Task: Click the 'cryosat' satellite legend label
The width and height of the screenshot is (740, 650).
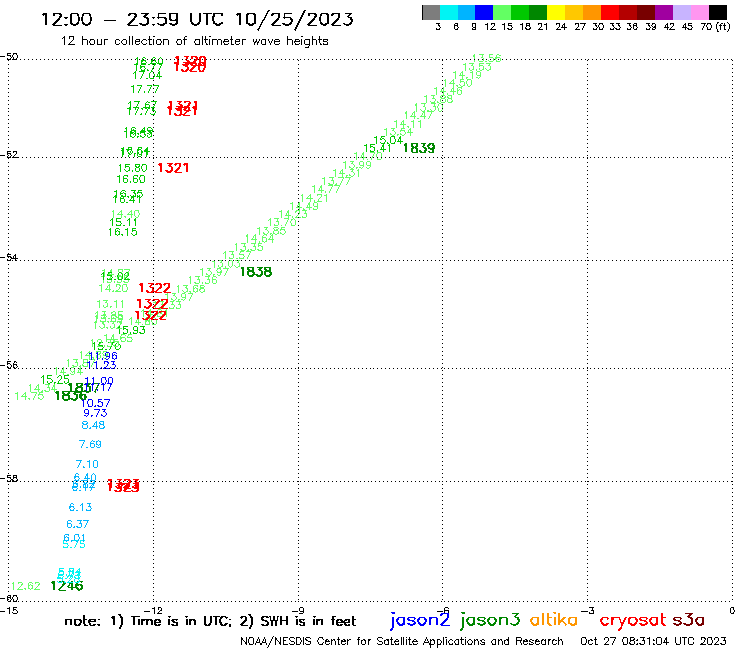Action: click(633, 620)
